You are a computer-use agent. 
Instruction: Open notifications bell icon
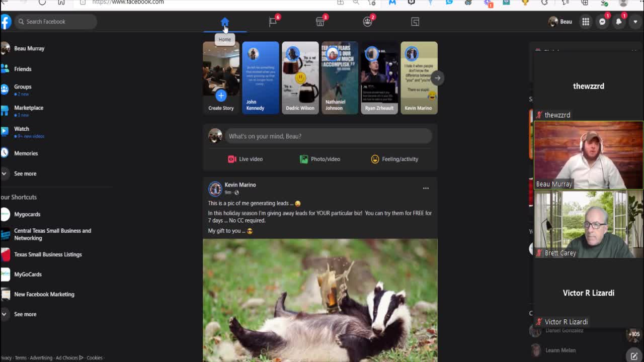(619, 22)
